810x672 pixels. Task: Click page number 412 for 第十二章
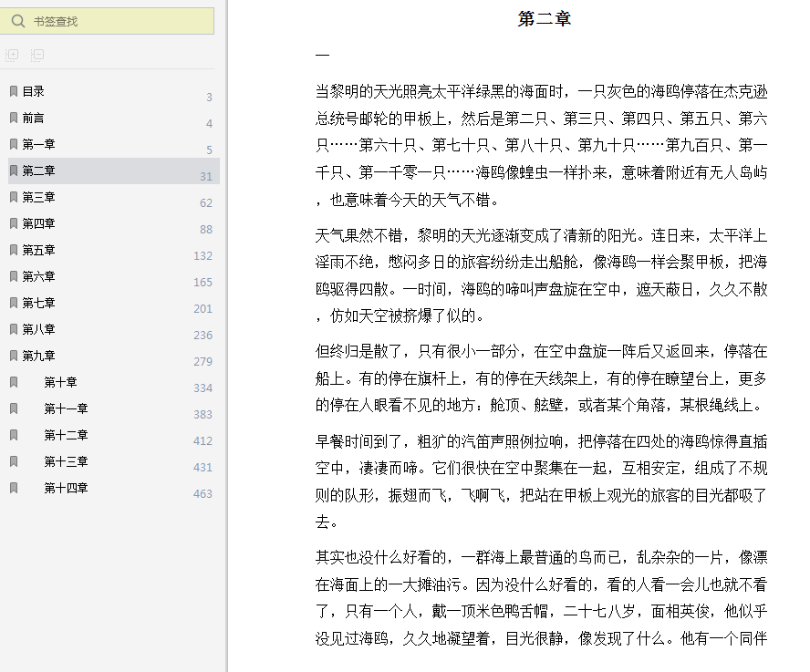(203, 441)
